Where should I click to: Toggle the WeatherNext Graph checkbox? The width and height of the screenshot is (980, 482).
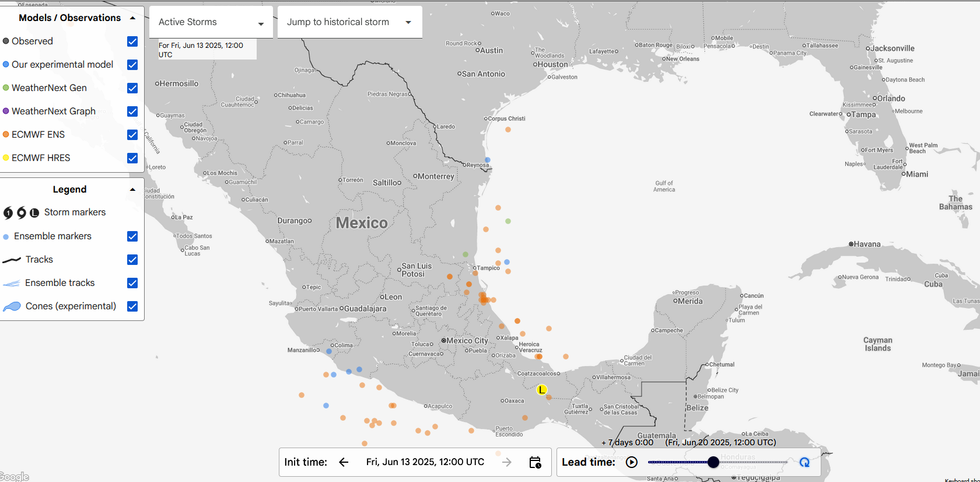[x=132, y=111]
